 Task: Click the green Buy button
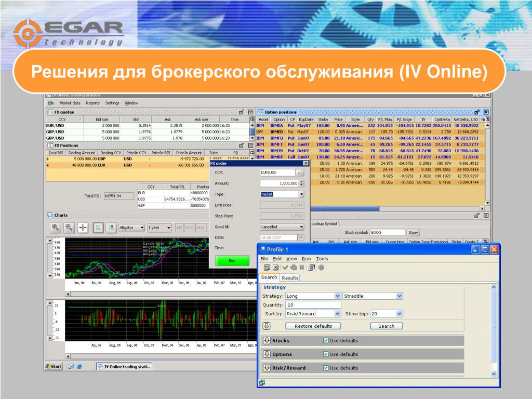[x=232, y=261]
